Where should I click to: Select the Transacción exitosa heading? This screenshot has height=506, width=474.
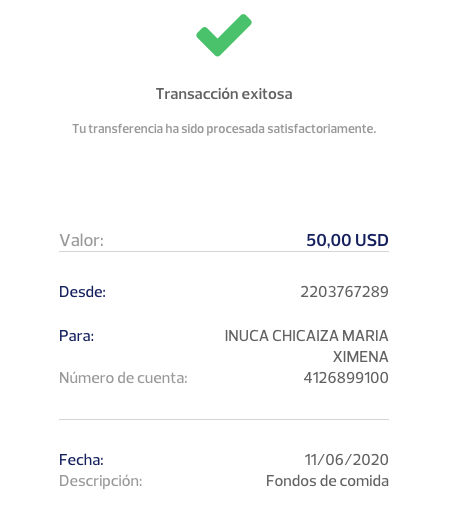[224, 94]
